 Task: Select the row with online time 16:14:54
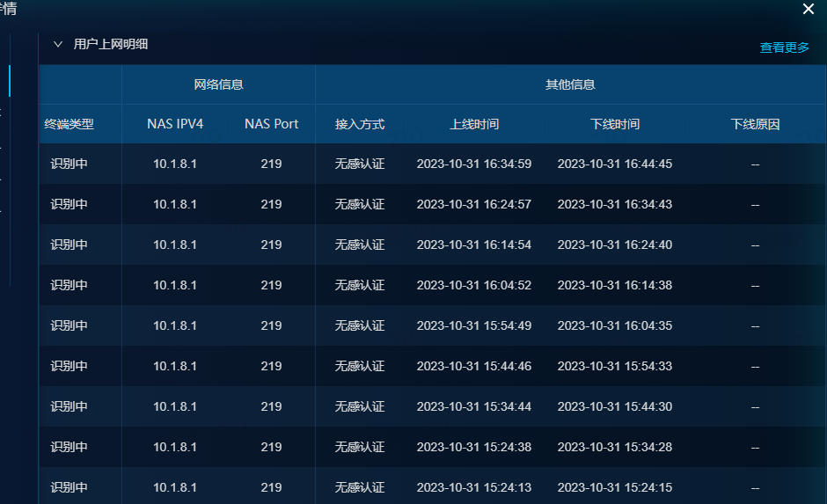coord(474,245)
